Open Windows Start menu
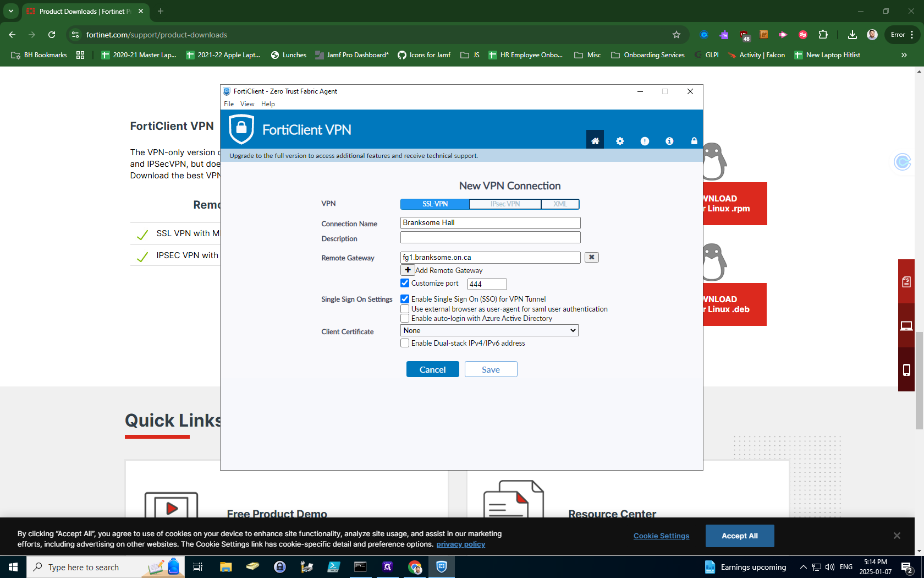Image resolution: width=924 pixels, height=578 pixels. [13, 567]
